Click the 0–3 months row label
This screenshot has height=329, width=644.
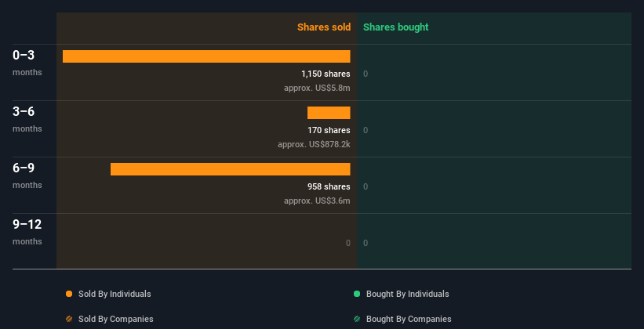coord(27,63)
